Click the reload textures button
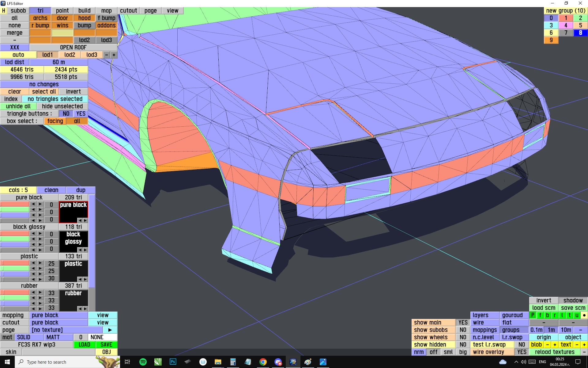 click(x=554, y=352)
